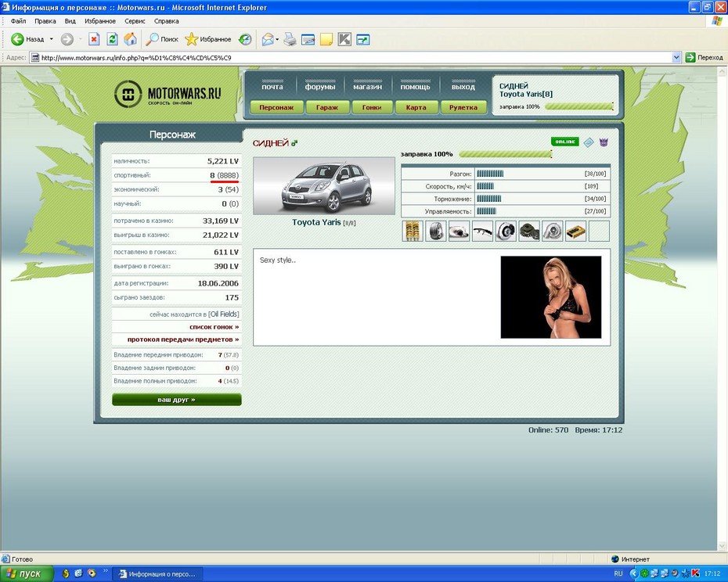Click the RU language indicator in tray
Image resolution: width=728 pixels, height=582 pixels.
pos(618,573)
